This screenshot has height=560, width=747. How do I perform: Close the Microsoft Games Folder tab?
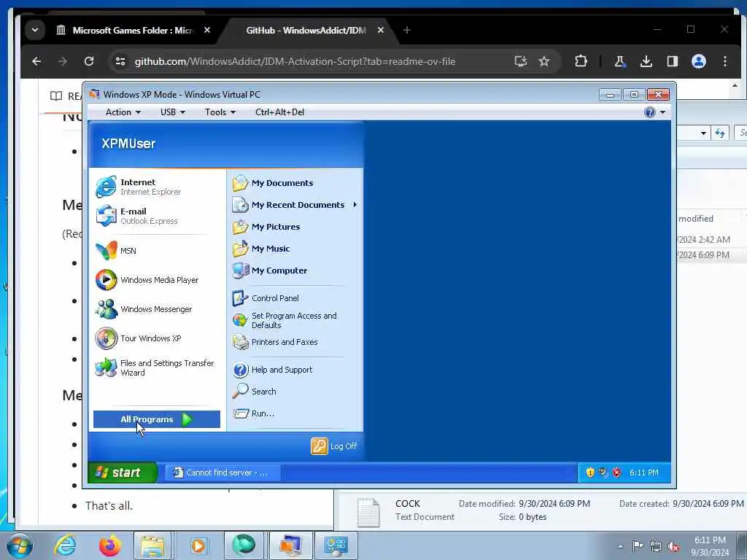[207, 30]
